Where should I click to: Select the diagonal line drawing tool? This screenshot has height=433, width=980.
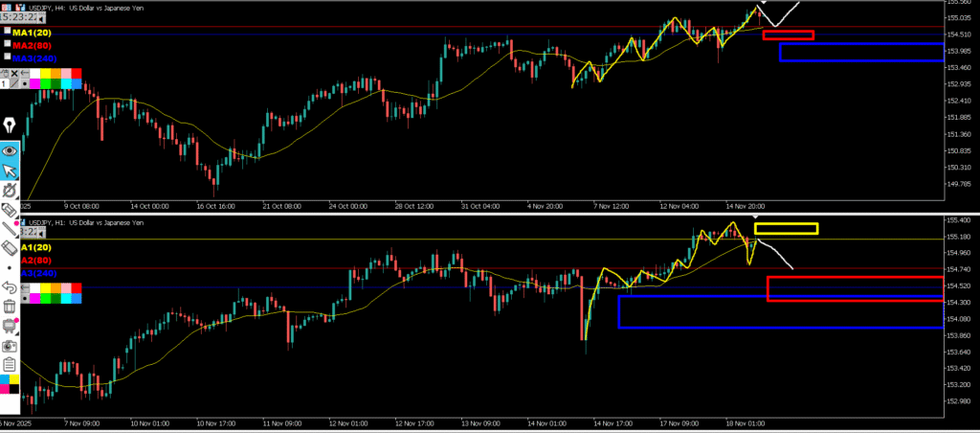pos(11,229)
